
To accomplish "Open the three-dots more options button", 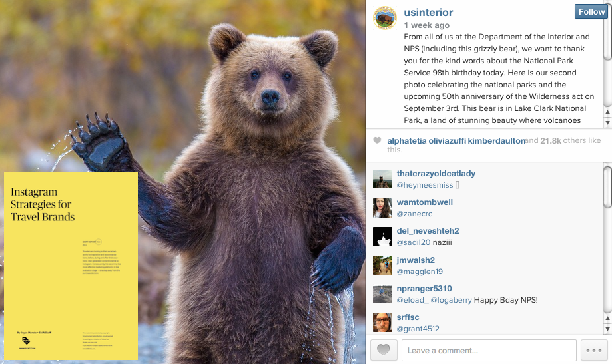I will tap(594, 350).
